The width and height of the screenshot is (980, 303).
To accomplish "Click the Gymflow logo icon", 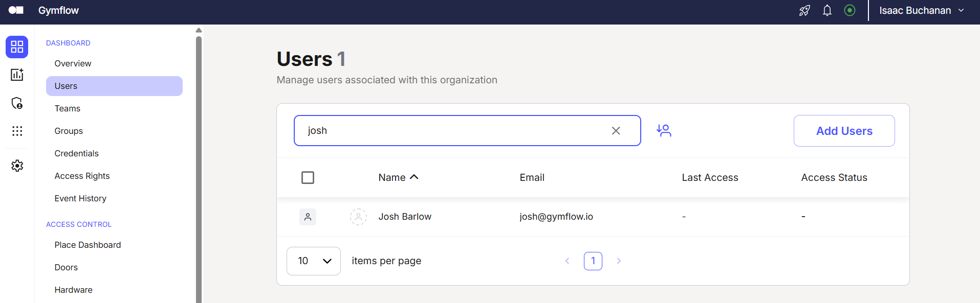I will [x=16, y=10].
